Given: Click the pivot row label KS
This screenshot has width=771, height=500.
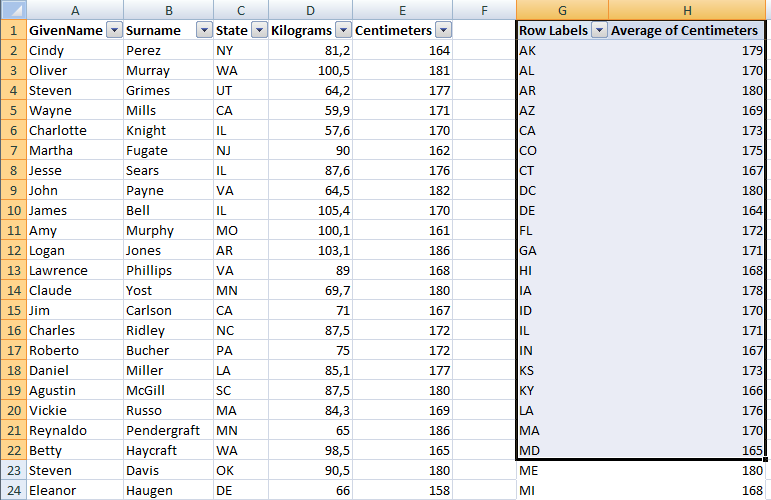Looking at the screenshot, I should (x=563, y=370).
